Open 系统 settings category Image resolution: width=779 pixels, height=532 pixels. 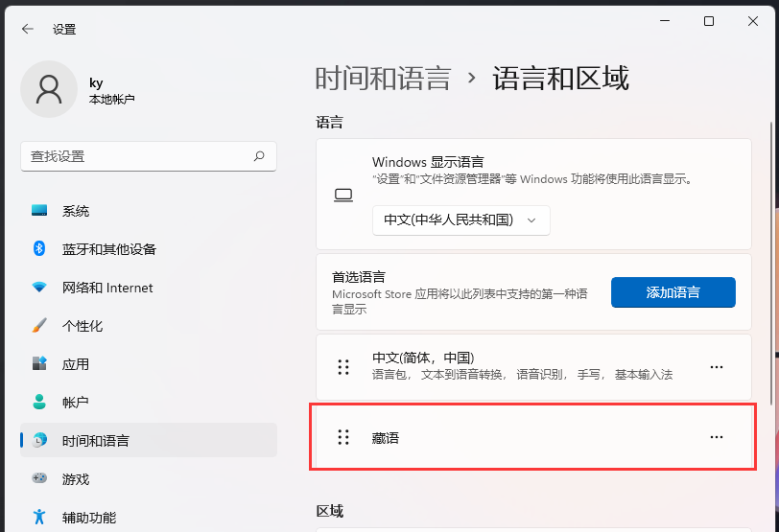[149, 211]
